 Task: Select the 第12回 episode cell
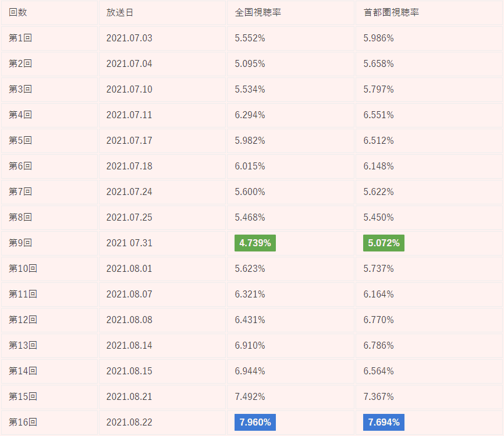point(23,320)
